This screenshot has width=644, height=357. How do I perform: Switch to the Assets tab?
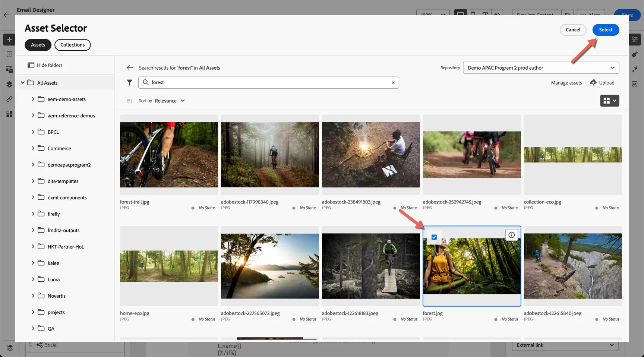click(x=38, y=45)
